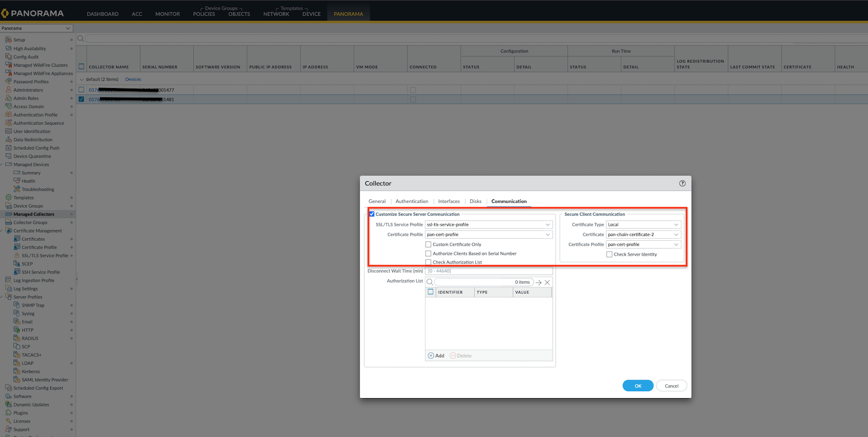Open the Interfaces tab
Viewport: 868px width, 437px height.
coord(449,201)
